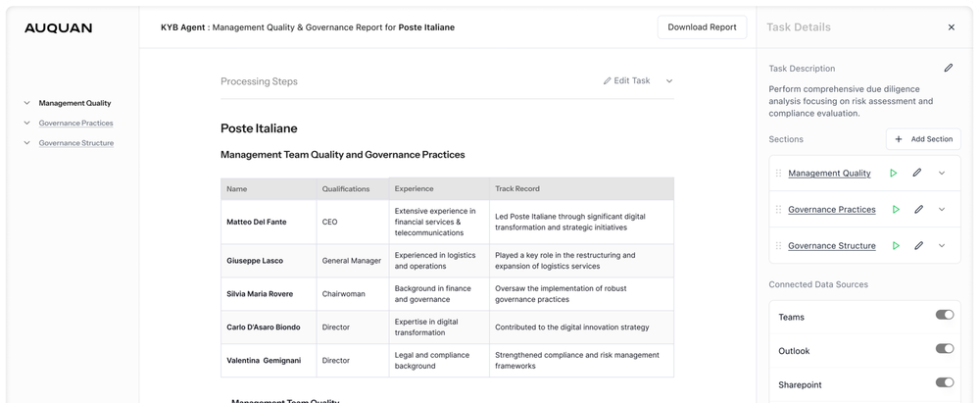The width and height of the screenshot is (980, 403).
Task: Click the Chairwoman cell
Action: pos(353,293)
